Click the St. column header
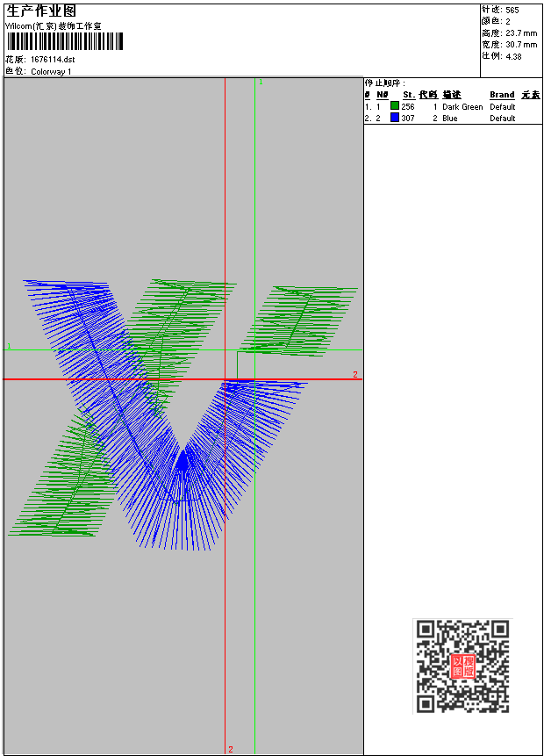This screenshot has width=544, height=756. click(x=409, y=95)
